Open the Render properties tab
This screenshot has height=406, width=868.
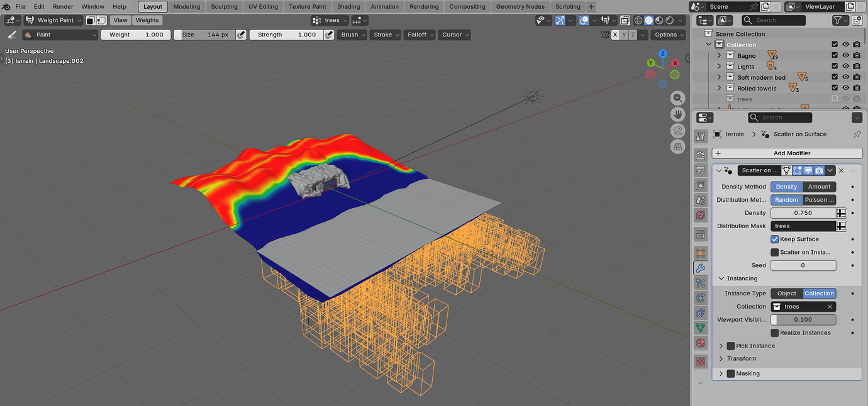(x=701, y=155)
